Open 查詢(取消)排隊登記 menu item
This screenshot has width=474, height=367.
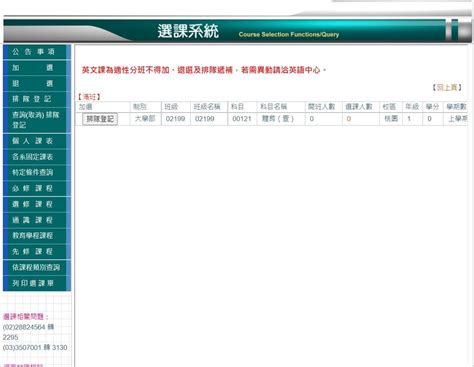click(37, 120)
